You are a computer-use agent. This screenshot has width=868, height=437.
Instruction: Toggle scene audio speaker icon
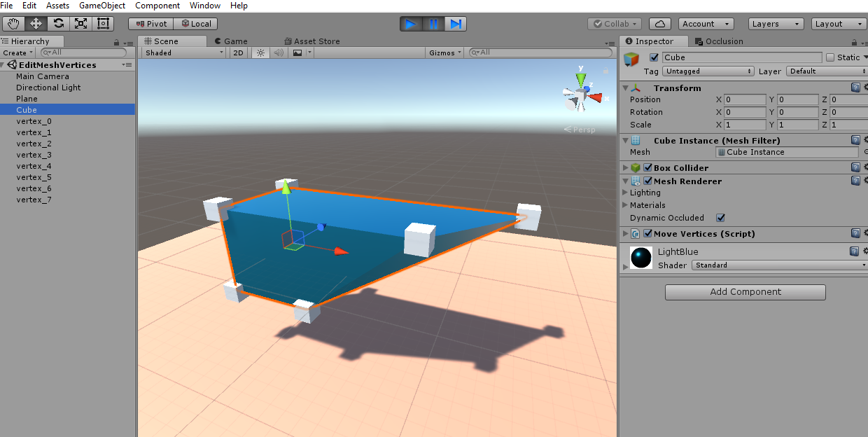point(278,53)
